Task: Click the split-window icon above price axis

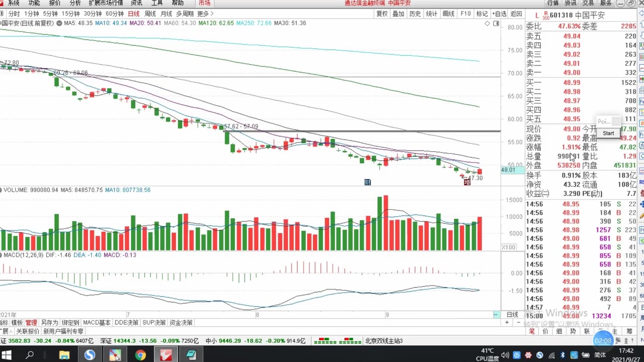Action: click(x=496, y=24)
